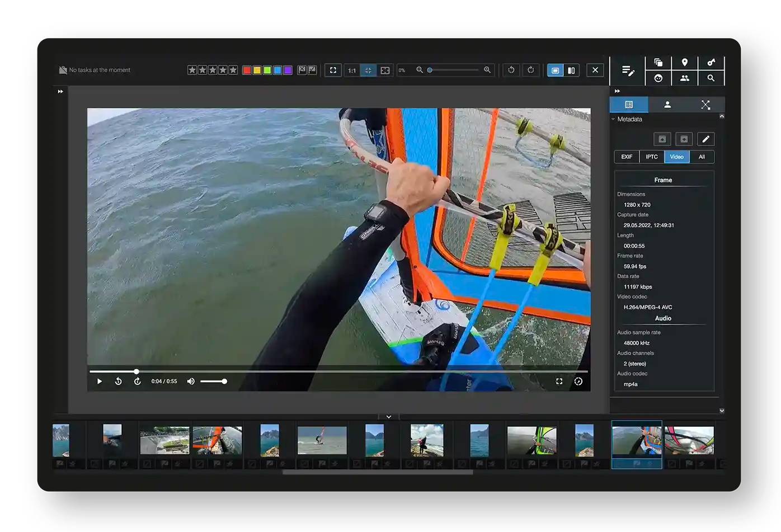This screenshot has width=781, height=532.
Task: Open the network graph tab in the right panel
Action: click(705, 105)
